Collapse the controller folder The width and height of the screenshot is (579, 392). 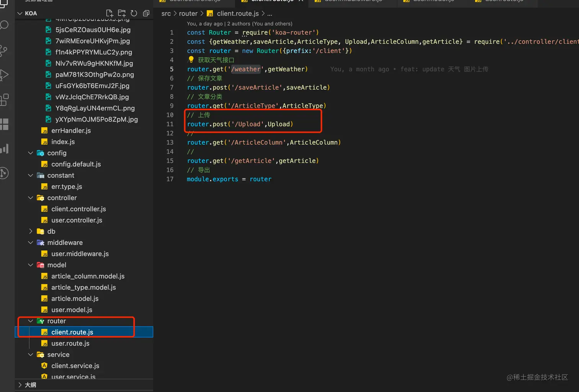pos(31,198)
